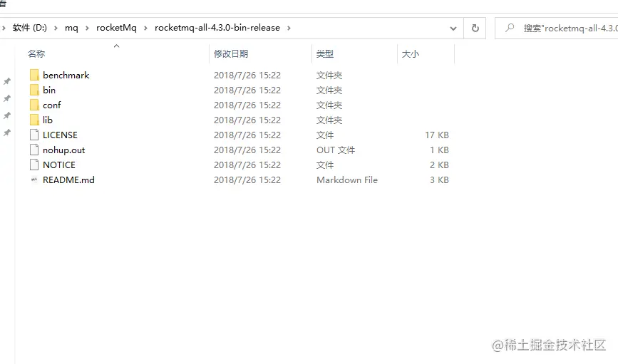Navigate to 软件 (D:) breadcrumb

point(29,28)
